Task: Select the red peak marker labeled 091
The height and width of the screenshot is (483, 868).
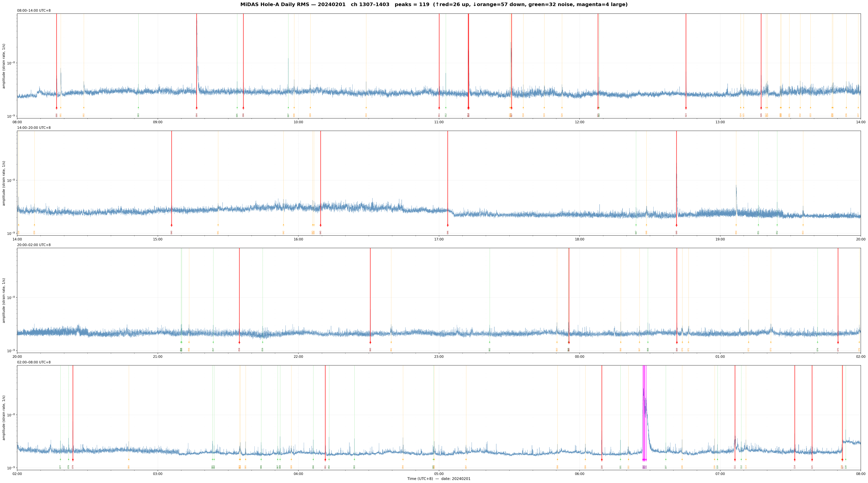Action: [x=325, y=459]
